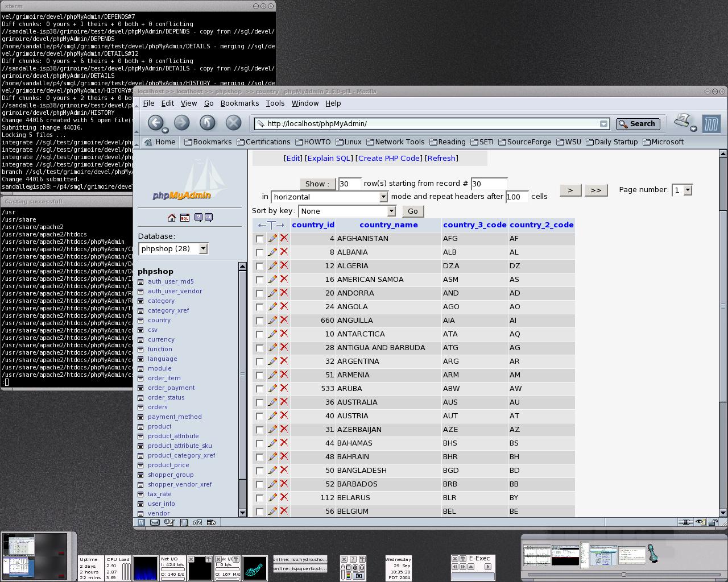Open the Bookmarks menu in menu bar
The width and height of the screenshot is (728, 582).
(239, 103)
